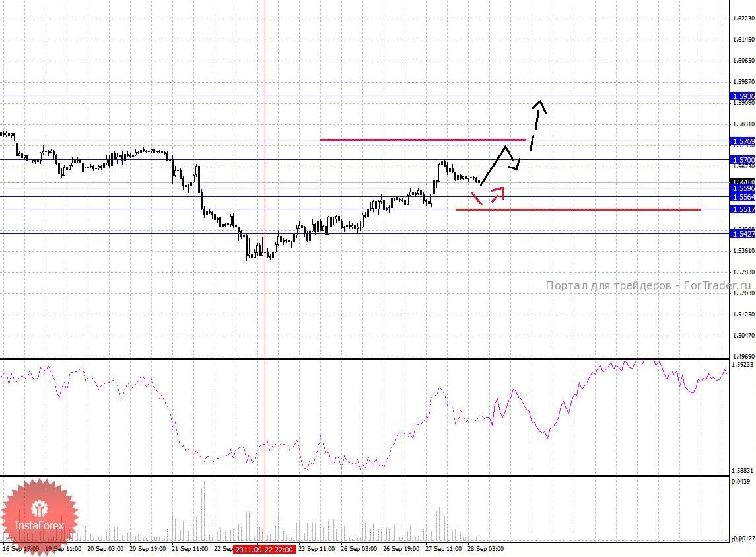Click the 1.49690 price axis value

click(743, 356)
